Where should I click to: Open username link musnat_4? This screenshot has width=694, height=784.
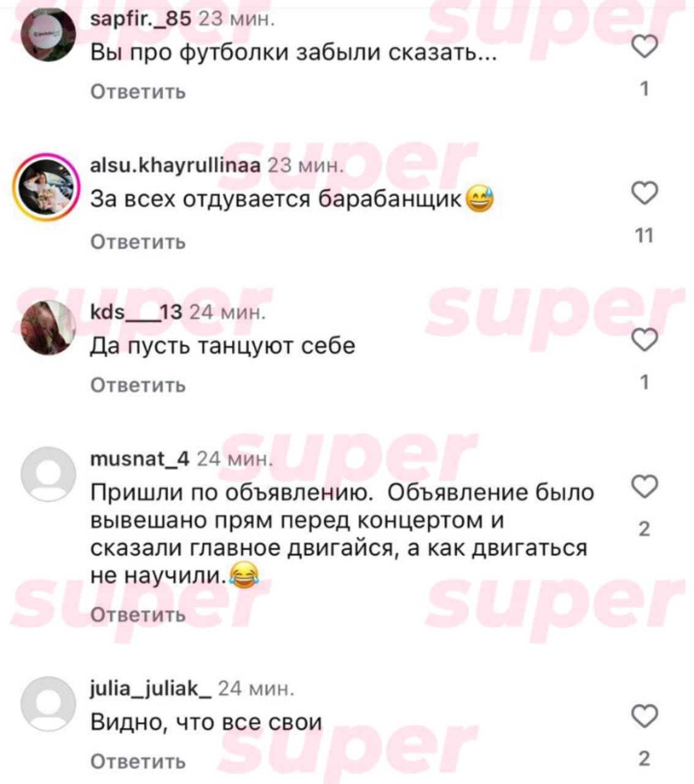coord(140,458)
